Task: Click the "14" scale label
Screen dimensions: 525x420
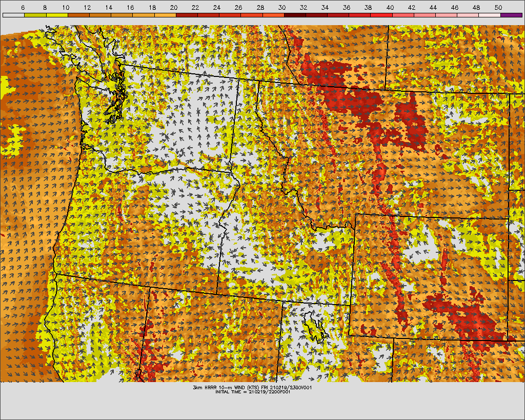Action: (x=109, y=7)
